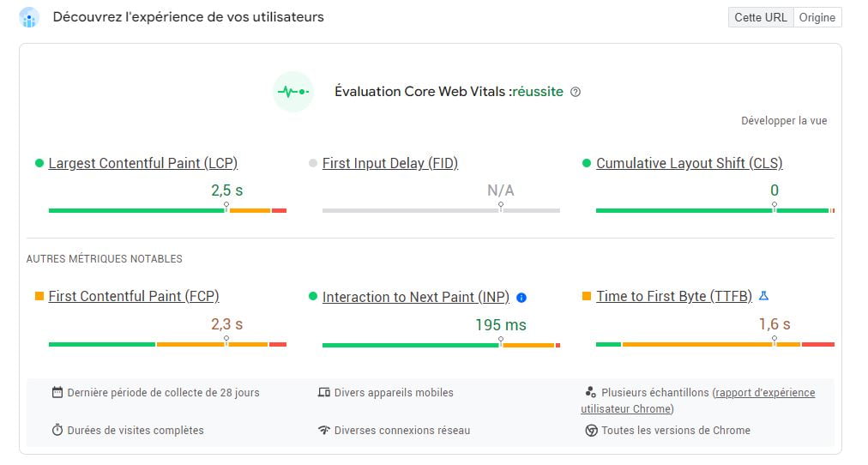Image resolution: width=868 pixels, height=465 pixels.
Task: Switch to the Origine tab
Action: pos(817,17)
